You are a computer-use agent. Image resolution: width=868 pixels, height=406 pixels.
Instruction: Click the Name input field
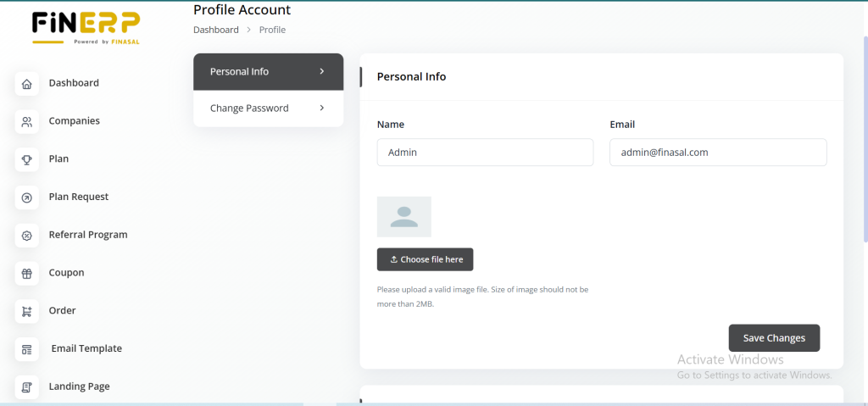pyautogui.click(x=485, y=153)
